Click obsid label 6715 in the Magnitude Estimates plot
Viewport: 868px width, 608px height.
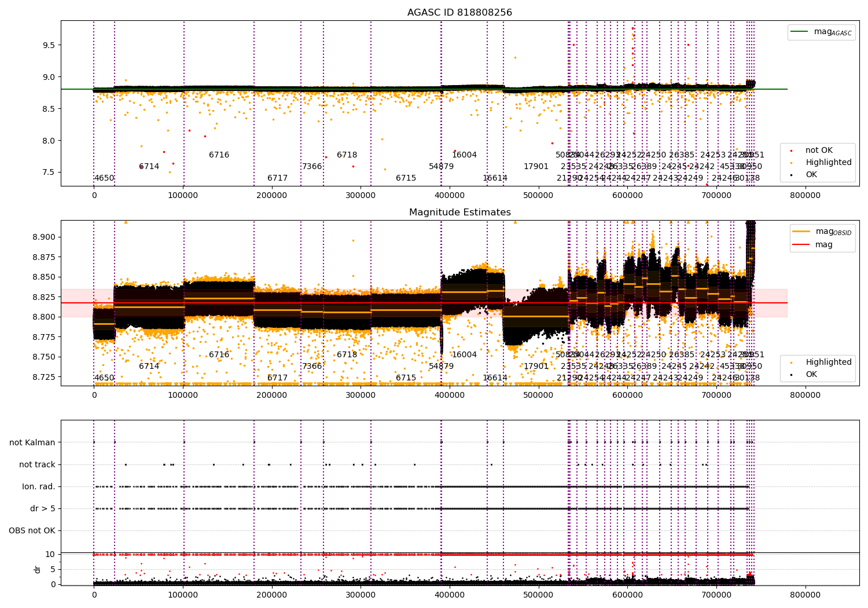(x=406, y=378)
